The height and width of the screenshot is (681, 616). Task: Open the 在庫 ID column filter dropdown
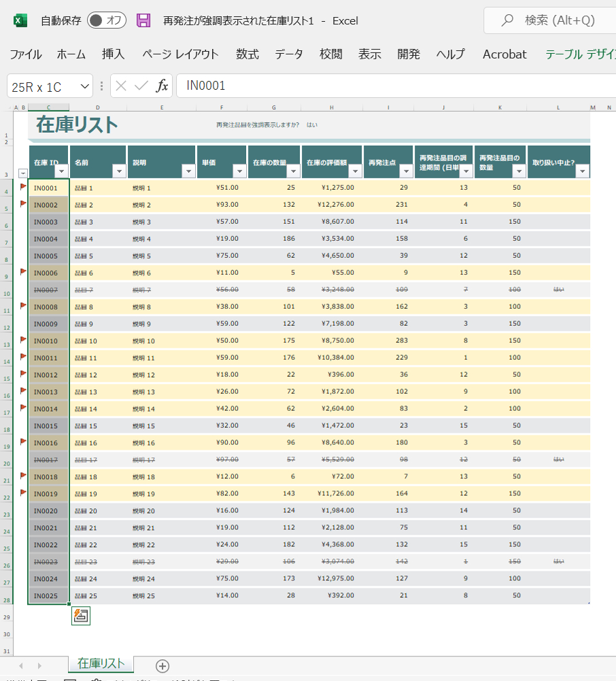point(62,171)
